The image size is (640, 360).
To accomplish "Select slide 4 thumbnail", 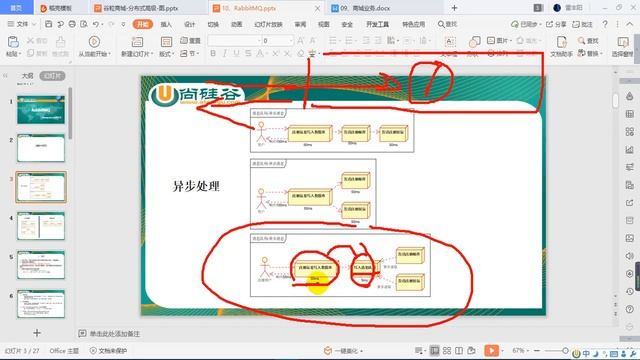I will click(x=41, y=226).
